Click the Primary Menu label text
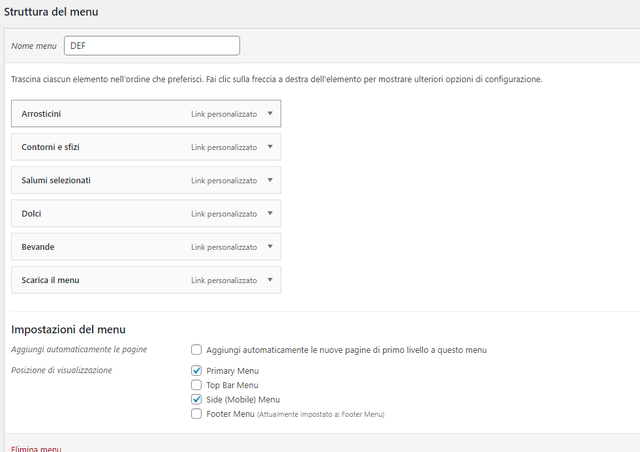The image size is (640, 452). (233, 371)
